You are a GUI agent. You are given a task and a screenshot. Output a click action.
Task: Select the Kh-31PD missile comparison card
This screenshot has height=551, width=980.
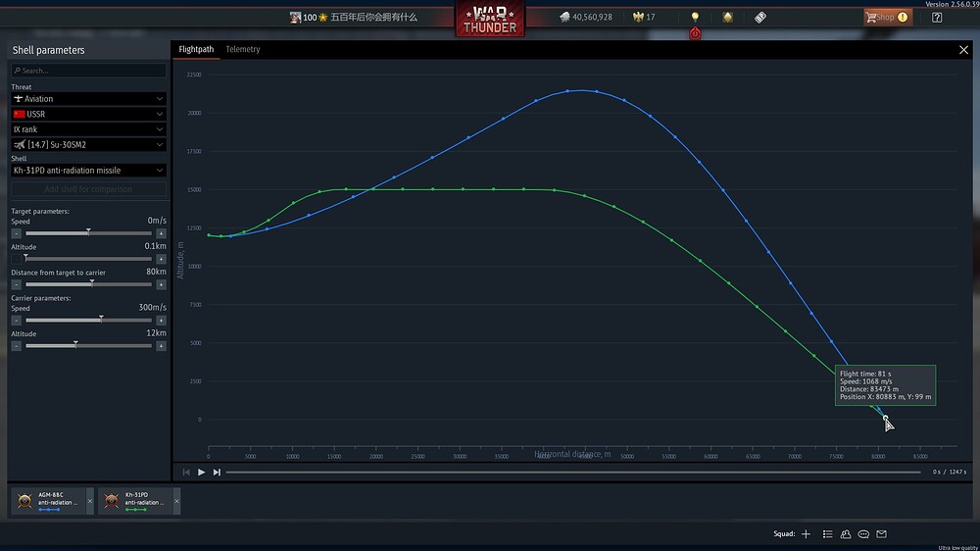135,501
